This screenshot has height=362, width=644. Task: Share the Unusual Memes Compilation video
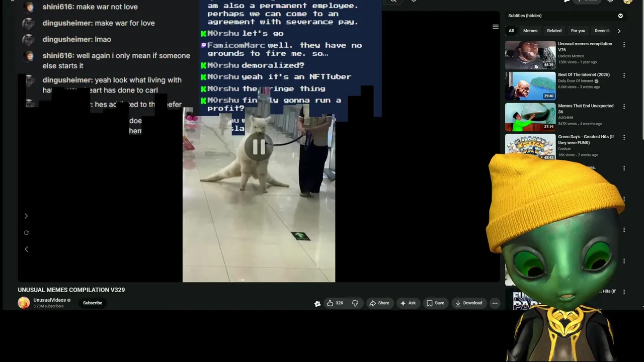379,303
